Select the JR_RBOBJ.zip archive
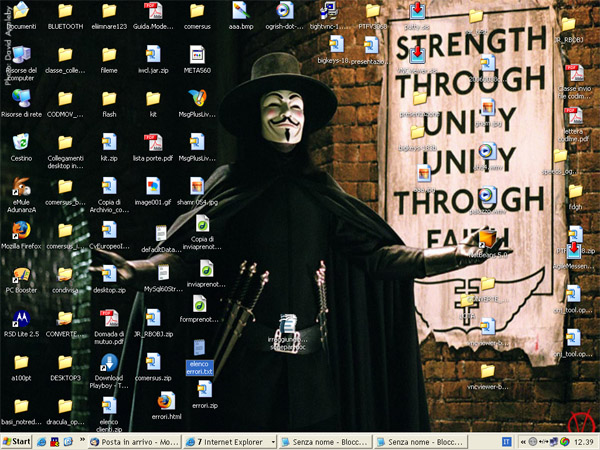Viewport: 600px width, 450px height. coord(153,318)
